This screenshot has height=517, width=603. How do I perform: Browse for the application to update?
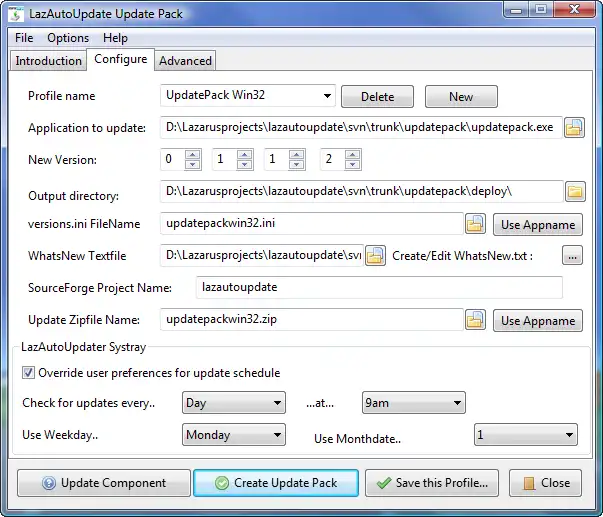(x=574, y=128)
